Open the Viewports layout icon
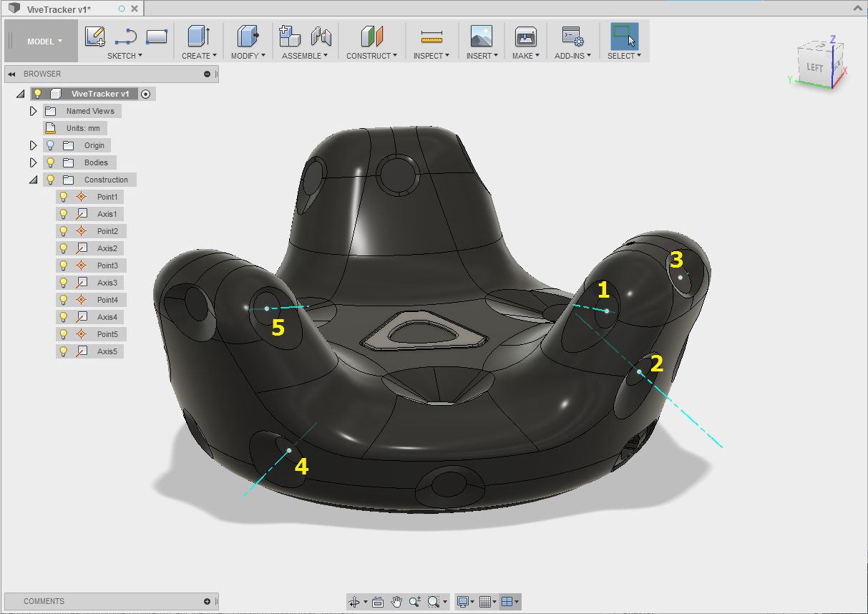This screenshot has height=614, width=868. click(507, 602)
